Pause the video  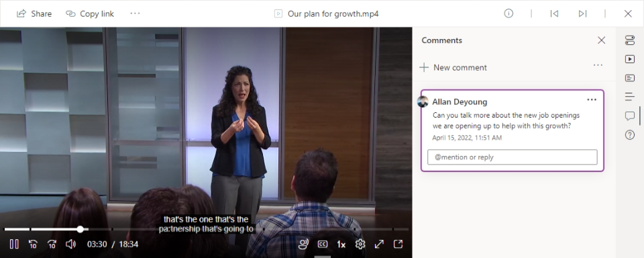14,244
